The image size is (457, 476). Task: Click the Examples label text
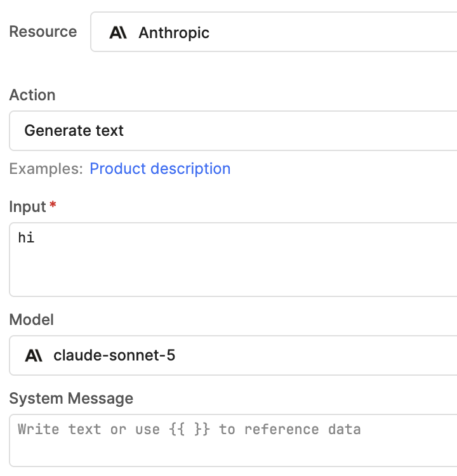(46, 169)
